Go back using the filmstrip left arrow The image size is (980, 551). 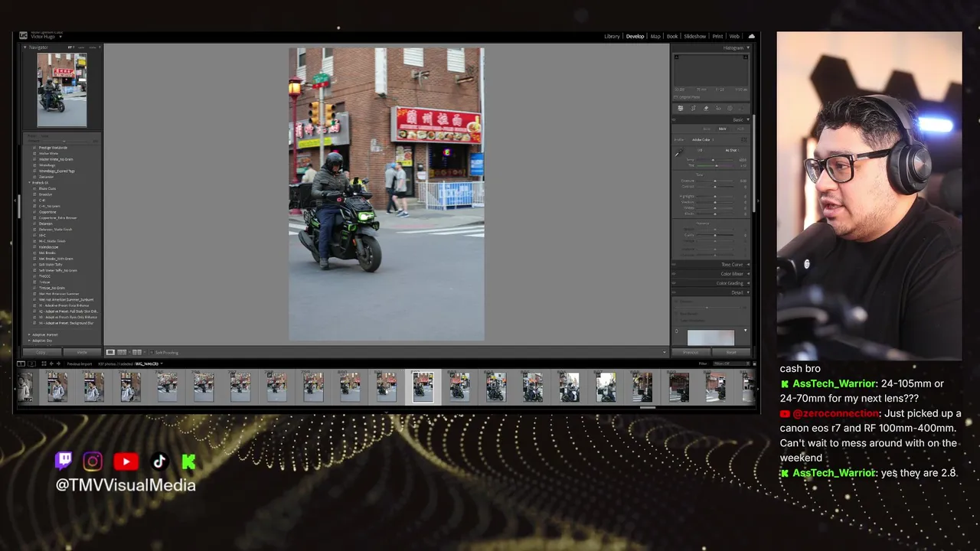pyautogui.click(x=51, y=364)
